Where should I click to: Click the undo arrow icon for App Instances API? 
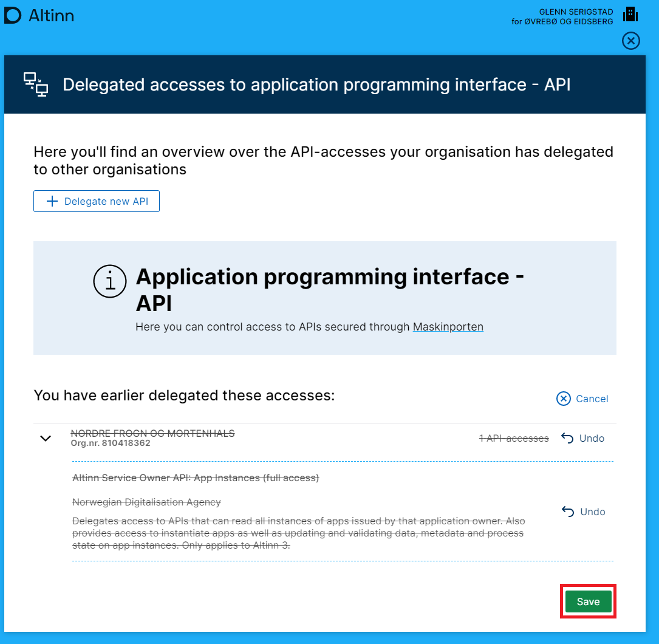[568, 512]
